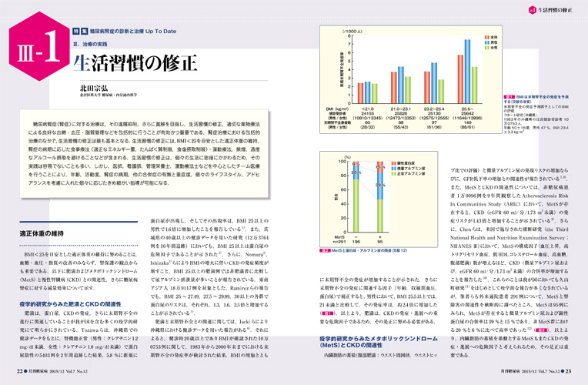588x385 pixels.
Task: Click the 39% segment label in the MetS+ bar
Action: pos(380,185)
